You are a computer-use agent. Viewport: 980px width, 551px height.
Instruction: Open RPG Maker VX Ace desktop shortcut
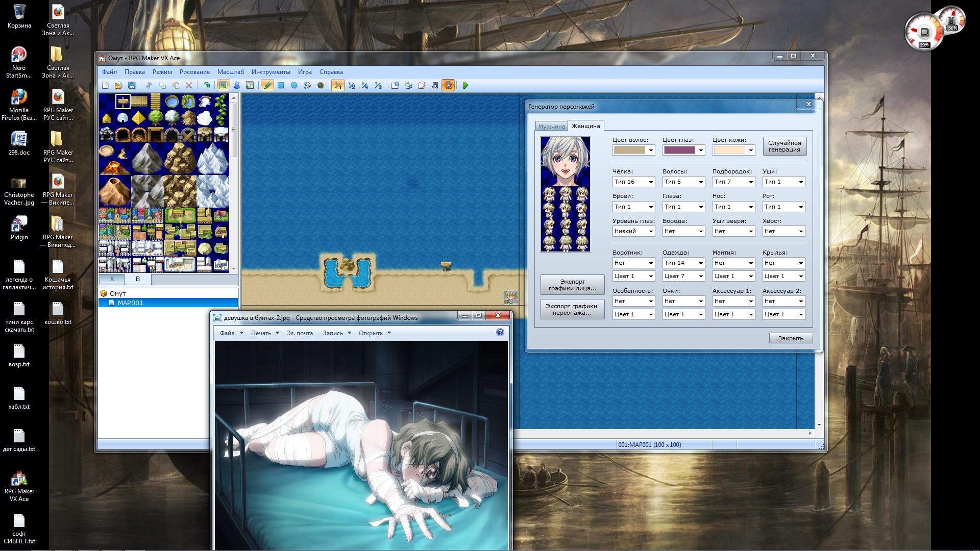pyautogui.click(x=19, y=486)
